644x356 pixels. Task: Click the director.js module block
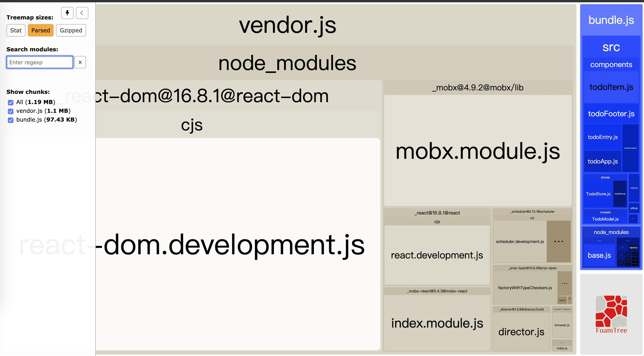point(521,331)
